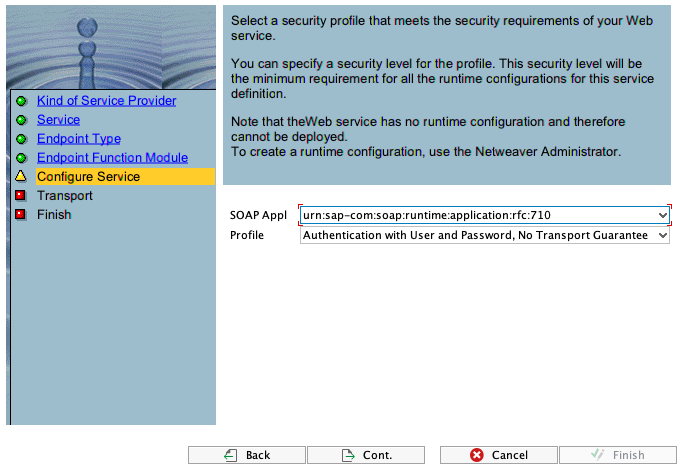The width and height of the screenshot is (682, 468).
Task: Click green status icon next to Service step
Action: click(20, 120)
